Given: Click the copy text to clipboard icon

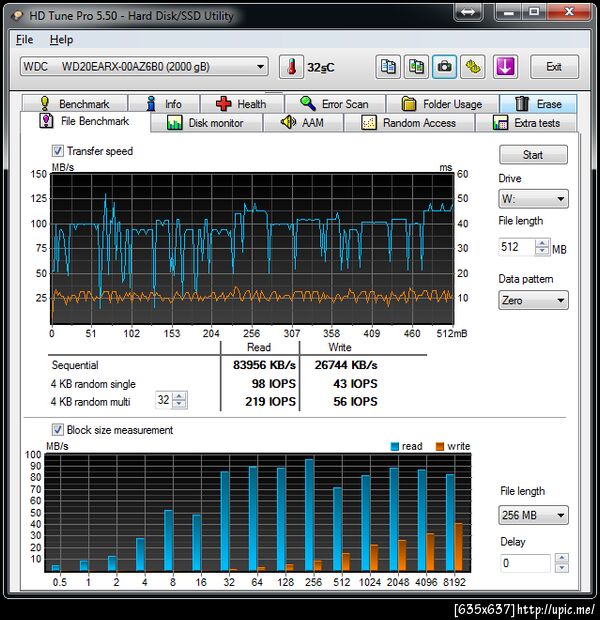Looking at the screenshot, I should coord(388,67).
